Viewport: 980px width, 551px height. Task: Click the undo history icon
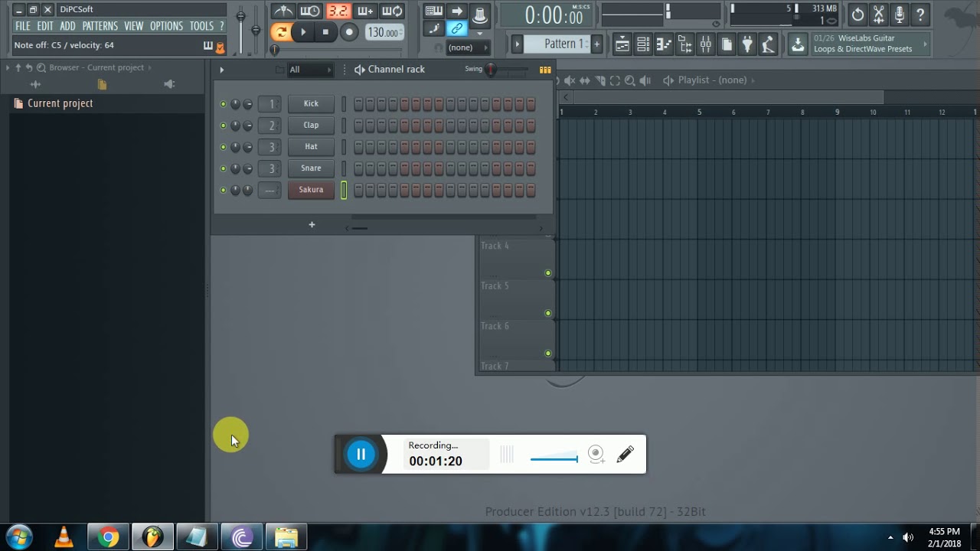[x=857, y=15]
